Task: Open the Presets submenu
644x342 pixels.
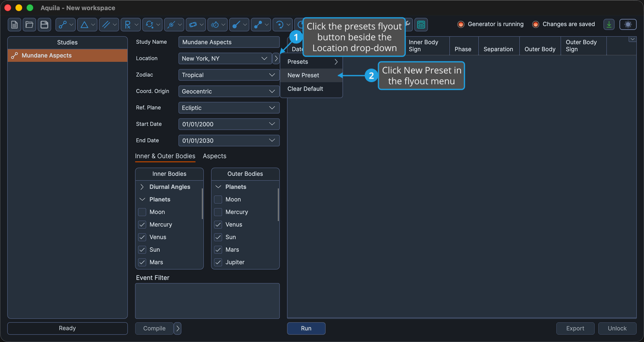Action: click(x=312, y=62)
